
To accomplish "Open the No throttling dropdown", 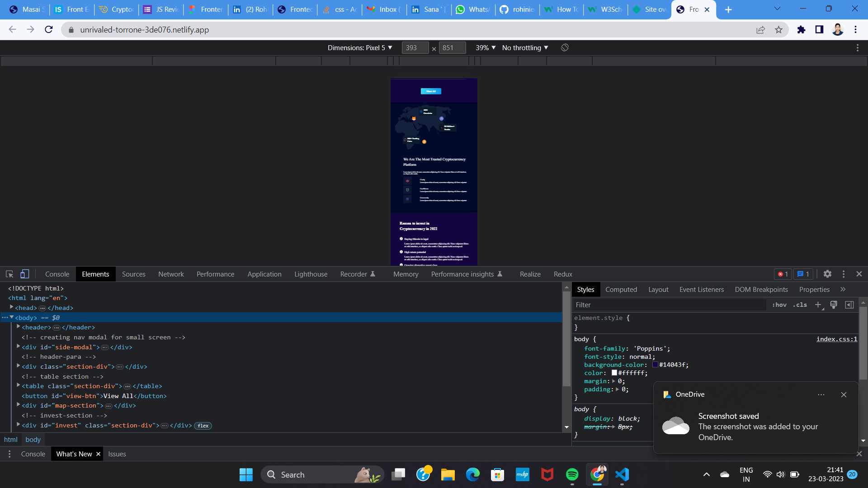I will click(x=525, y=48).
